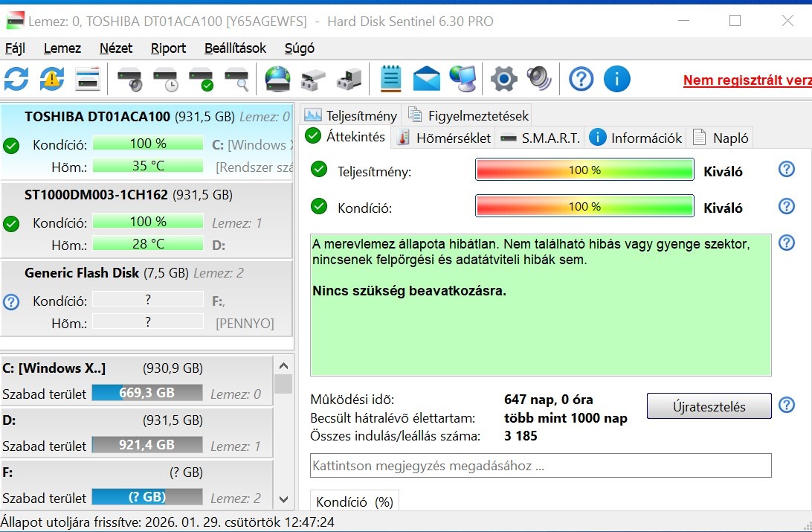Click help icon beside the green status text
The height and width of the screenshot is (532, 812).
click(x=786, y=243)
